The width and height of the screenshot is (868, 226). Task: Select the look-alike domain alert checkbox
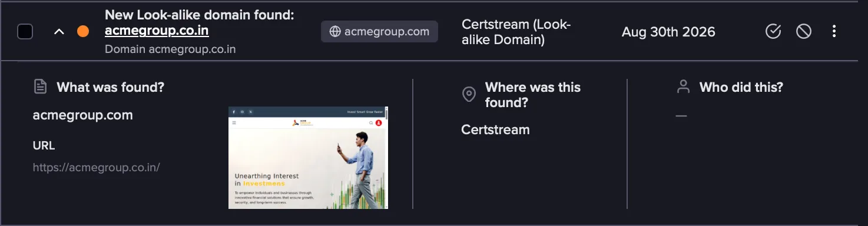pos(25,32)
